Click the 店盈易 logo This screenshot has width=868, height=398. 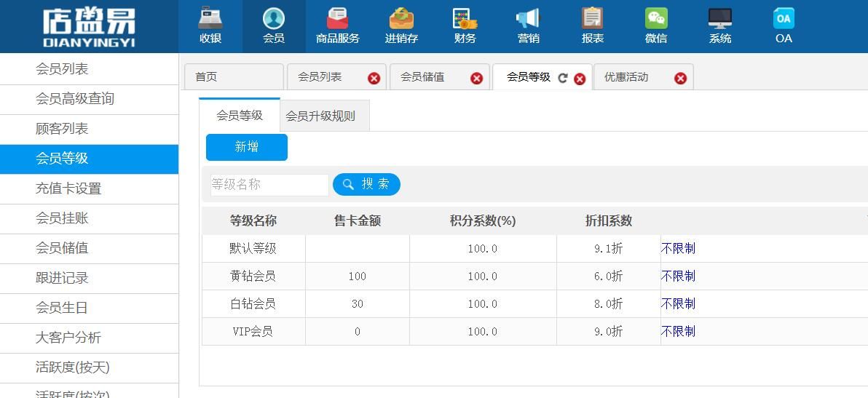coord(89,27)
